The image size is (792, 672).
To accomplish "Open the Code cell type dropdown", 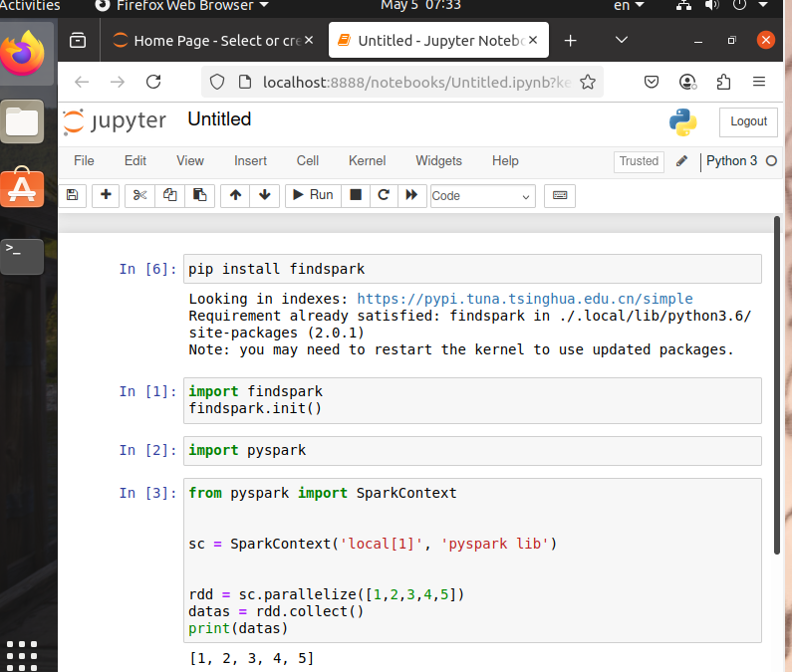I will click(482, 196).
